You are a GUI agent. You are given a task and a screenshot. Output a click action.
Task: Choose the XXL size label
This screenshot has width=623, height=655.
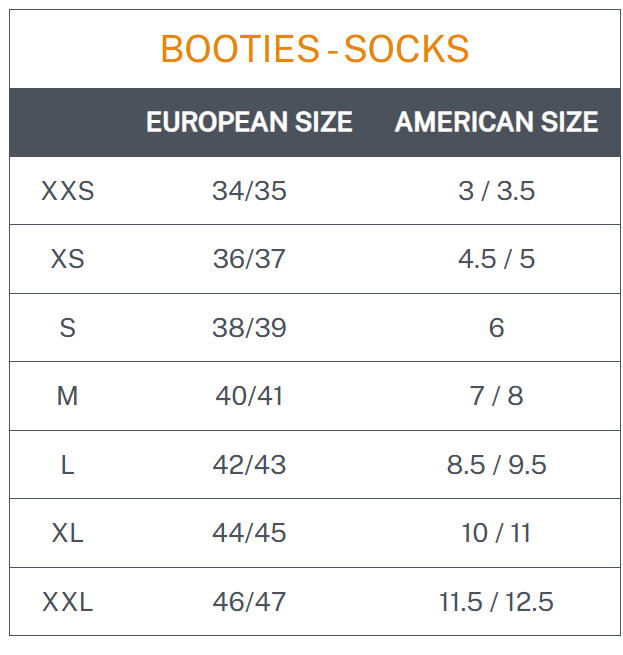[68, 602]
